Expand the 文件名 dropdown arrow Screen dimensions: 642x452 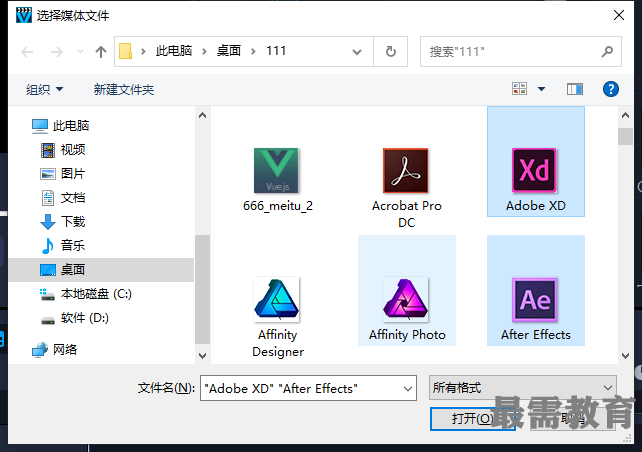(407, 388)
